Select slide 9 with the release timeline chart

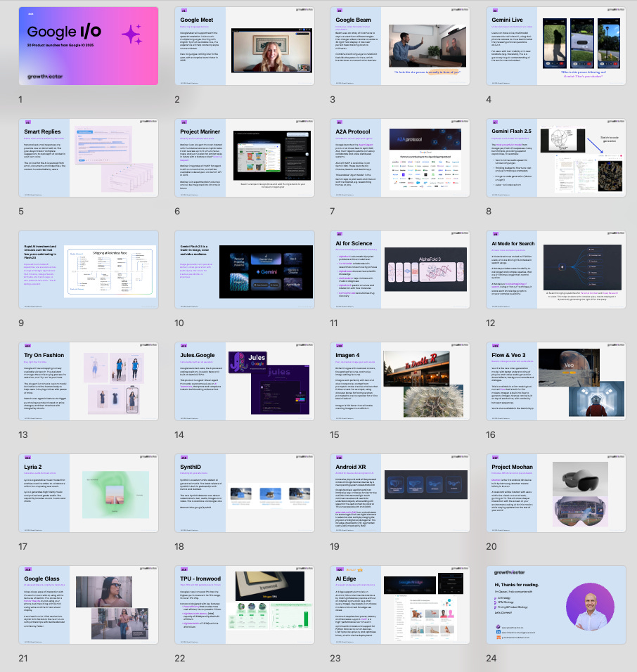tap(89, 269)
